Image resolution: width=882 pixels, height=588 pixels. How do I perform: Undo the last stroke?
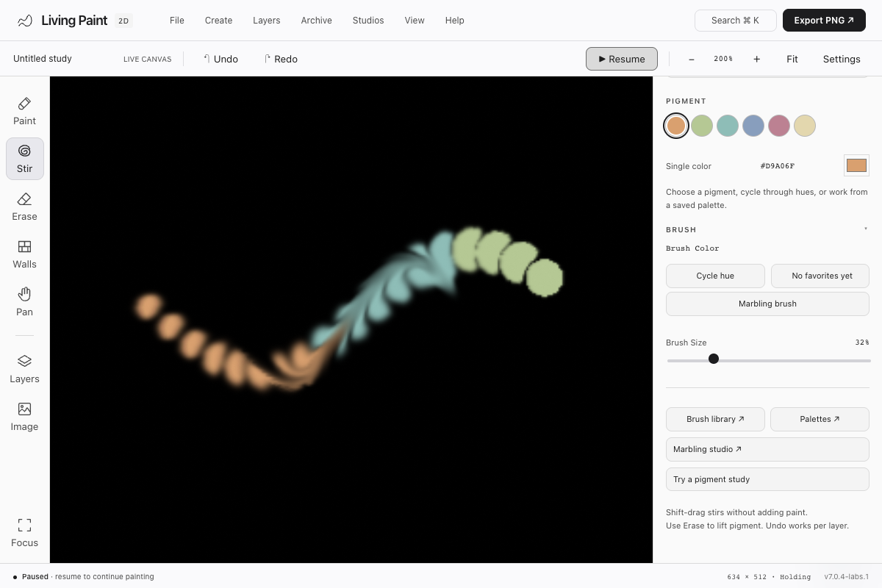click(220, 59)
